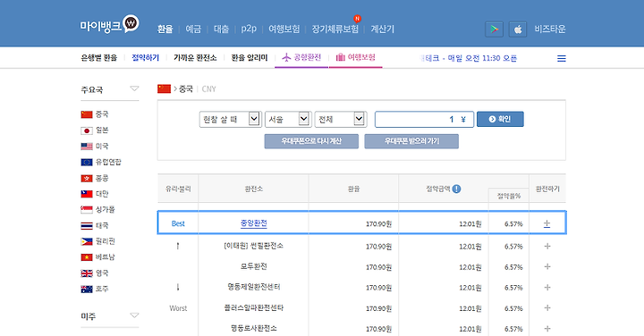Go to 환율 알리미 tab

[250, 58]
